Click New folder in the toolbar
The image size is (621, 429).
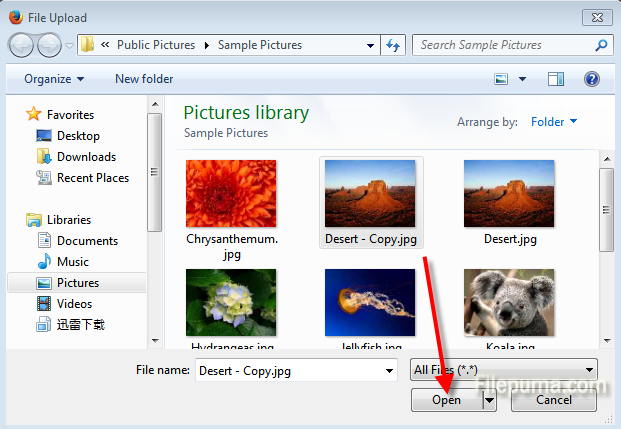(x=144, y=79)
